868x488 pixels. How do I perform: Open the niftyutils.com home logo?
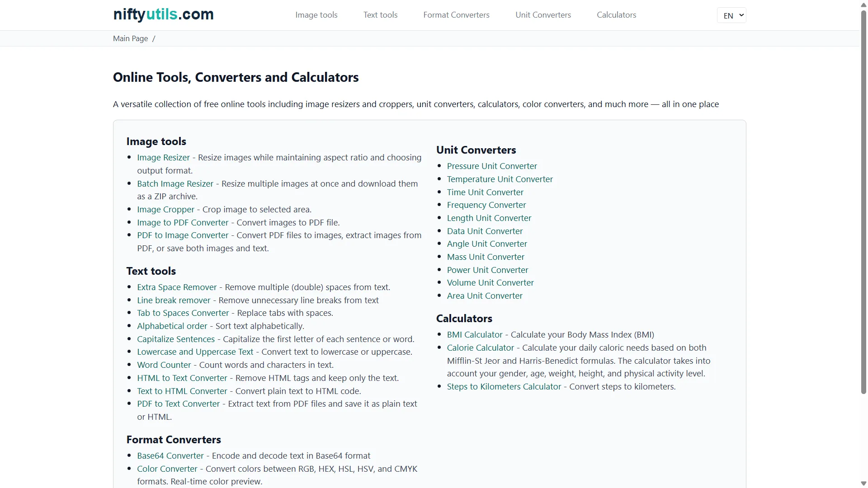[163, 14]
